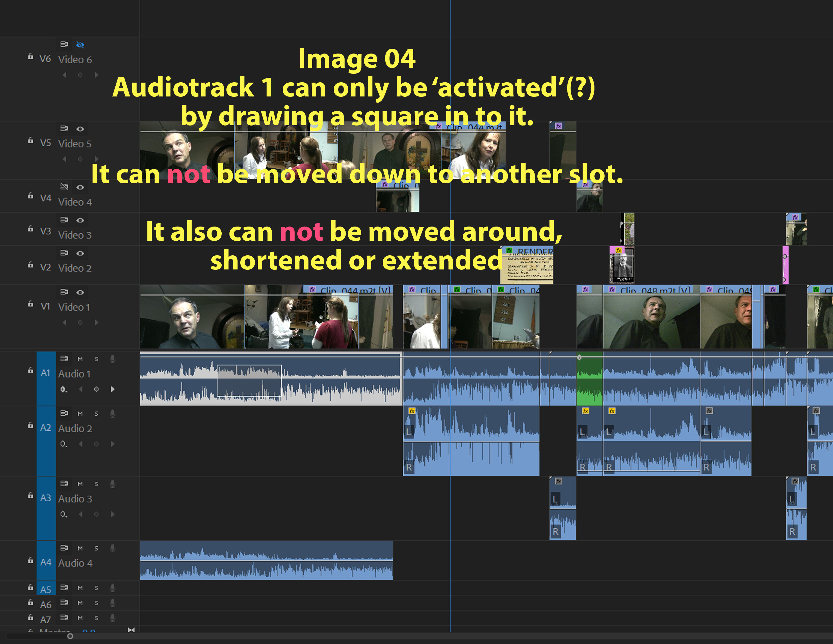Click the sync lock icon on Audio 7
This screenshot has height=644, width=833.
pyautogui.click(x=64, y=617)
